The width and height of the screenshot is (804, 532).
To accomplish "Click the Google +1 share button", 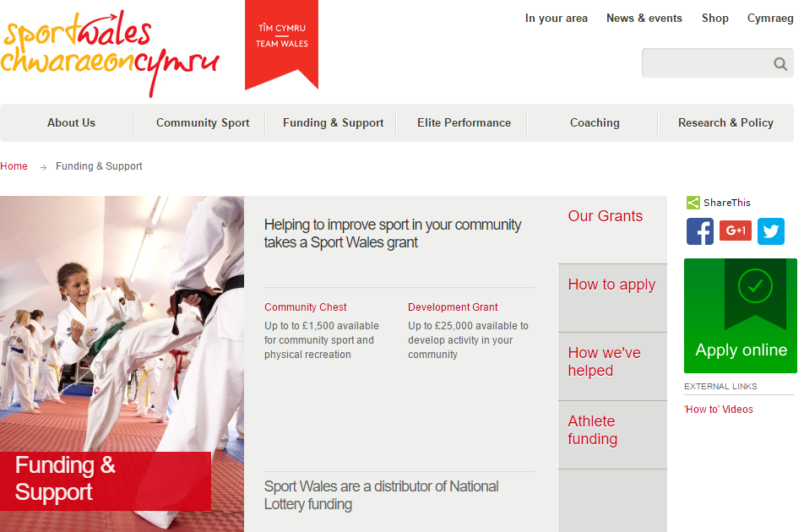I will coord(736,231).
